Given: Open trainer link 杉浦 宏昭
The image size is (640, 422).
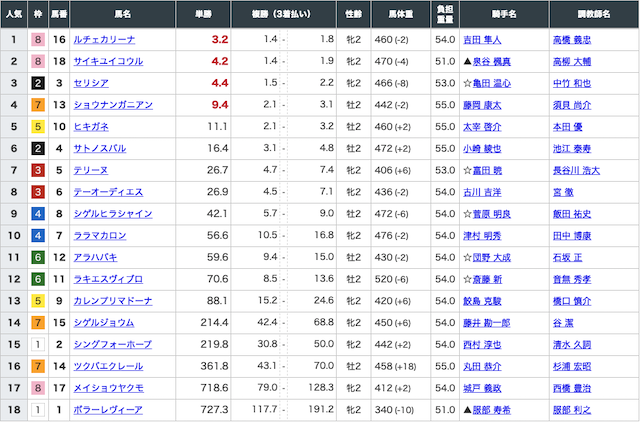Looking at the screenshot, I should tap(572, 366).
